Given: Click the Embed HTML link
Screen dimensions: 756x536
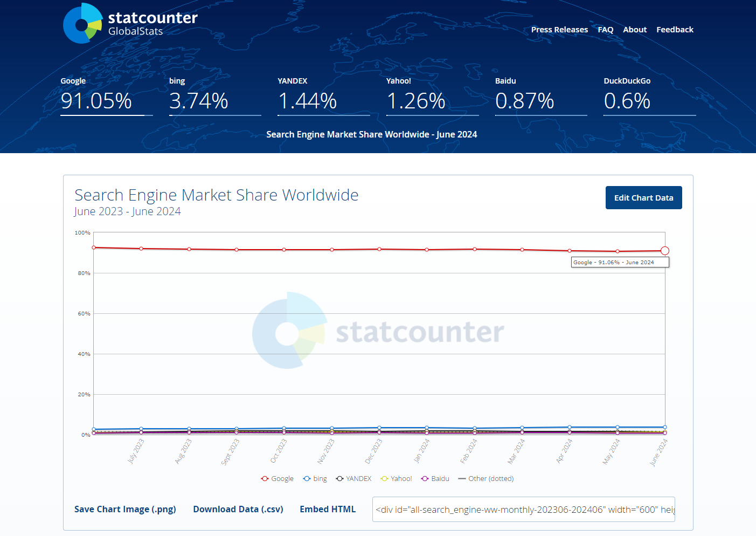Looking at the screenshot, I should tap(328, 509).
